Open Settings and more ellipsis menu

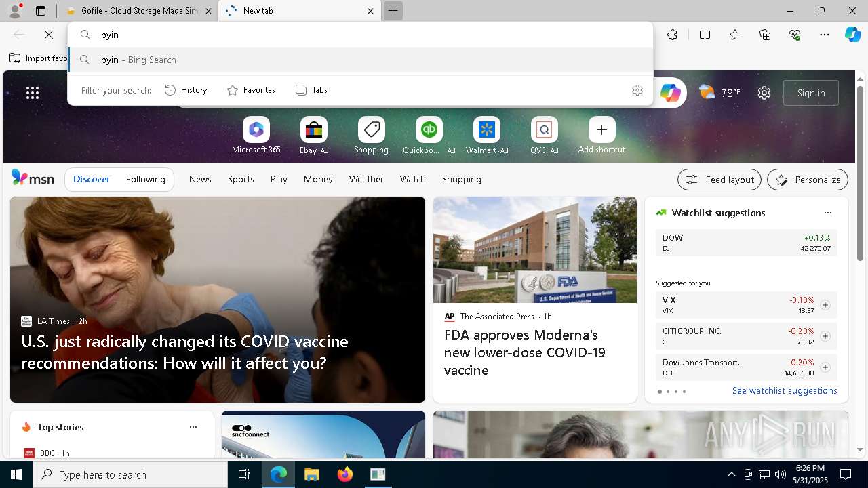(x=825, y=35)
